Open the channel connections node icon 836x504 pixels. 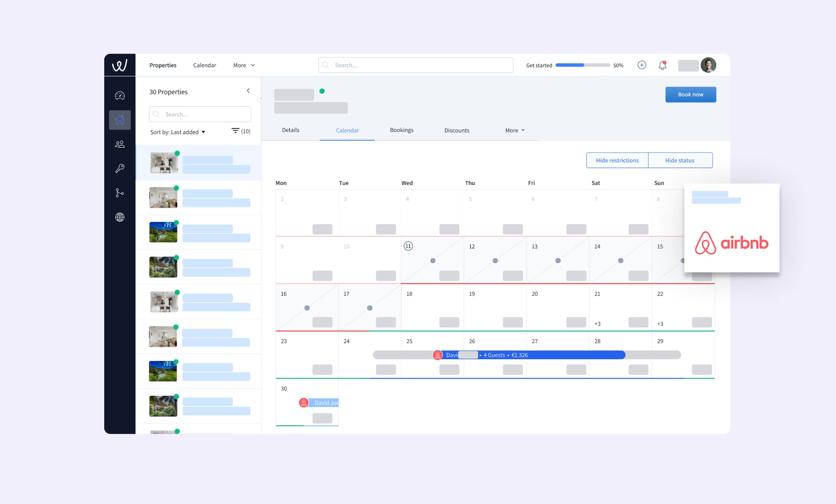120,193
